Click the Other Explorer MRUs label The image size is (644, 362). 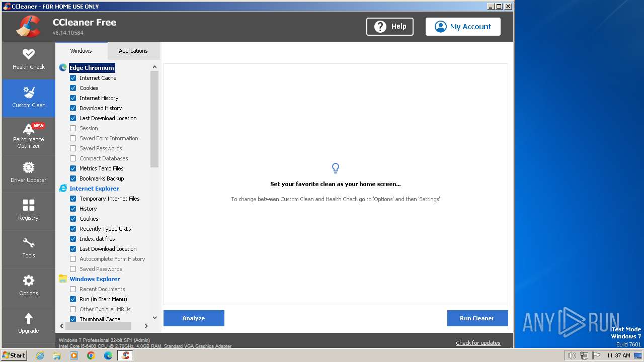pos(105,309)
